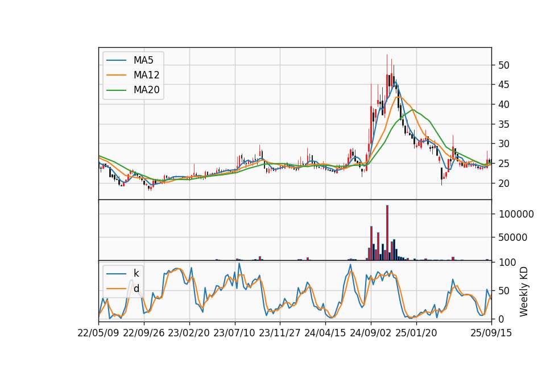Click the price axis value 40
This screenshot has height=392, width=546.
click(x=504, y=105)
